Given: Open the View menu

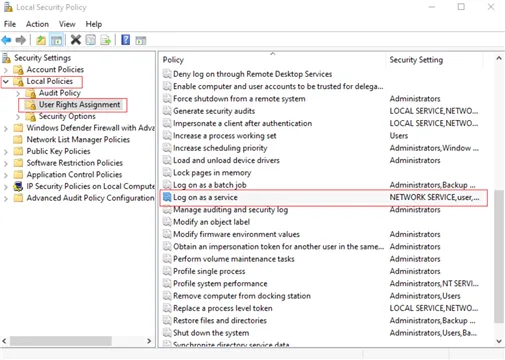Looking at the screenshot, I should click(x=67, y=24).
